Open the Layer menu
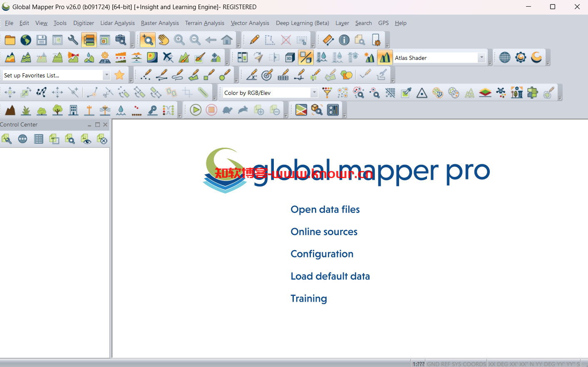588x367 pixels. [342, 23]
